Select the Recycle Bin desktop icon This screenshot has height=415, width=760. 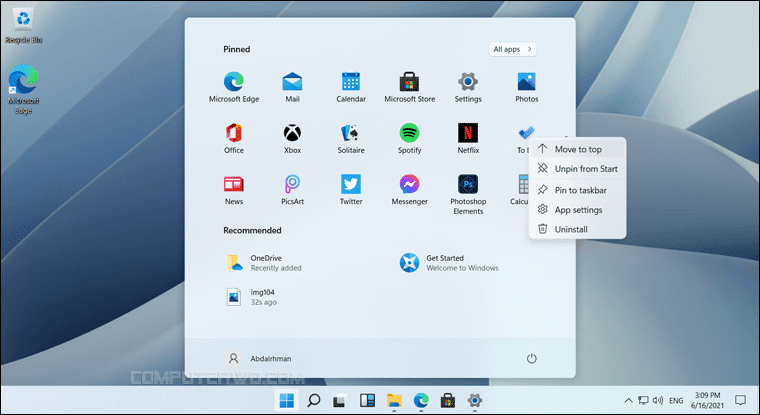tap(23, 26)
